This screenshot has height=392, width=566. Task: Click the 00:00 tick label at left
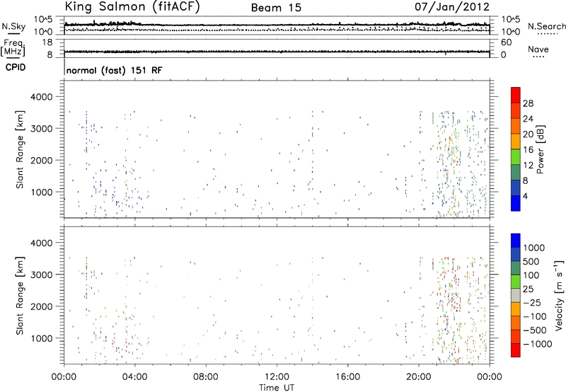tap(64, 377)
